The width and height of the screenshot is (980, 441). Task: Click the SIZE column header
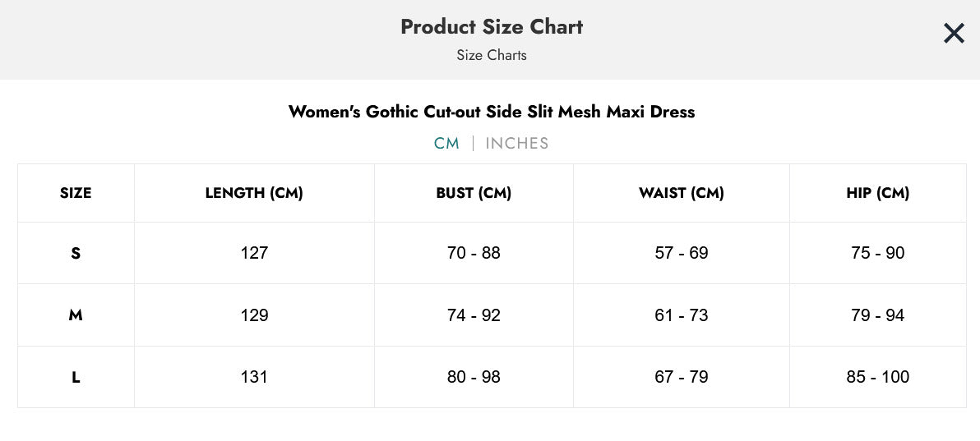click(76, 193)
